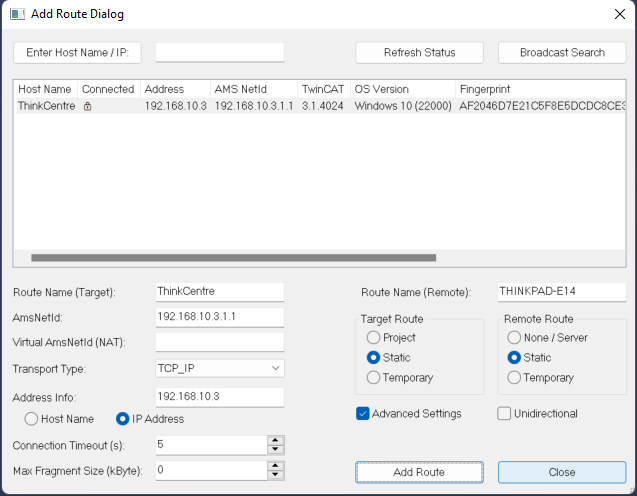This screenshot has height=496, width=637.
Task: Uncheck the Advanced Settings checkbox
Action: point(363,414)
